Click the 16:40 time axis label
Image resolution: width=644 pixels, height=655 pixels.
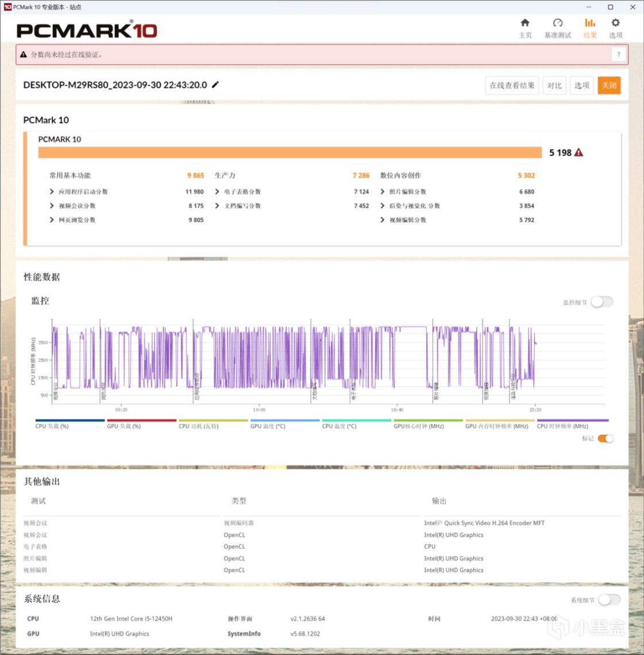pyautogui.click(x=397, y=410)
